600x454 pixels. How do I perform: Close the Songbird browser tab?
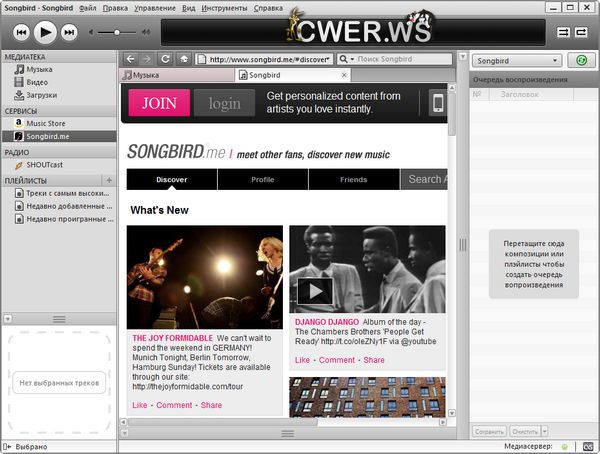[x=344, y=75]
